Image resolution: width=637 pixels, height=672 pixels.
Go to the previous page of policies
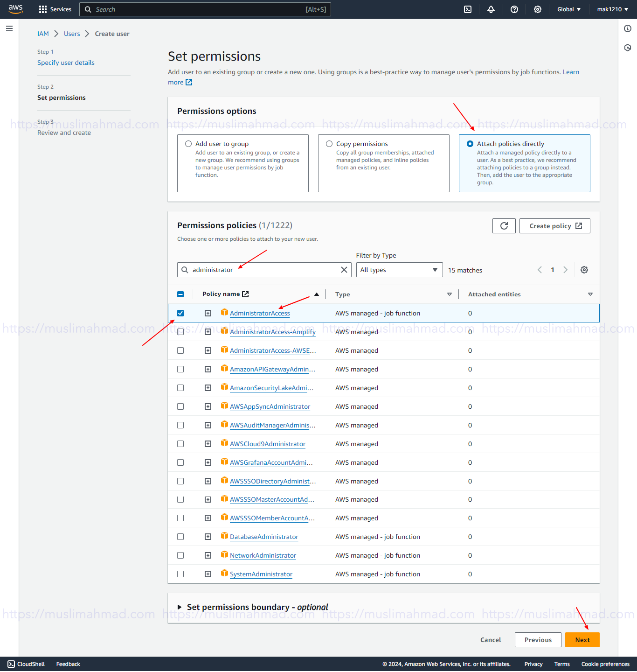pos(540,270)
